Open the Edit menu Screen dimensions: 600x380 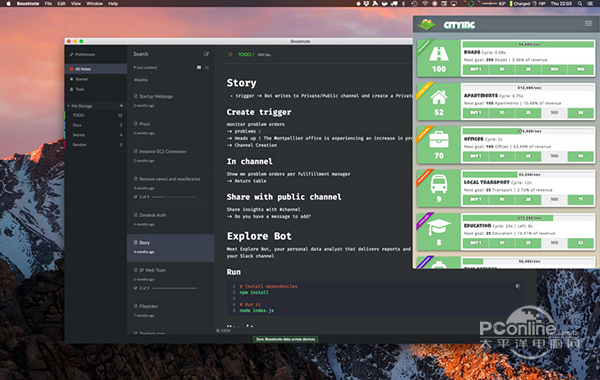click(x=61, y=3)
